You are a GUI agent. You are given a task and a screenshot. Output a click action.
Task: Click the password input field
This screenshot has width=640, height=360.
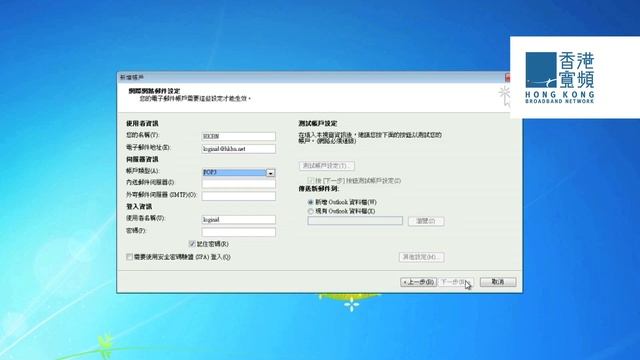point(239,232)
